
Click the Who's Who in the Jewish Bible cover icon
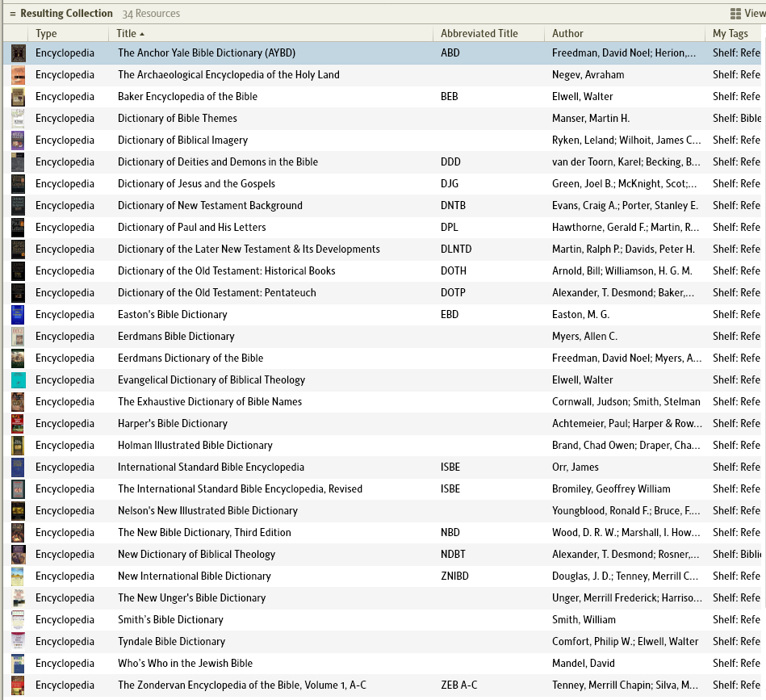pos(18,664)
